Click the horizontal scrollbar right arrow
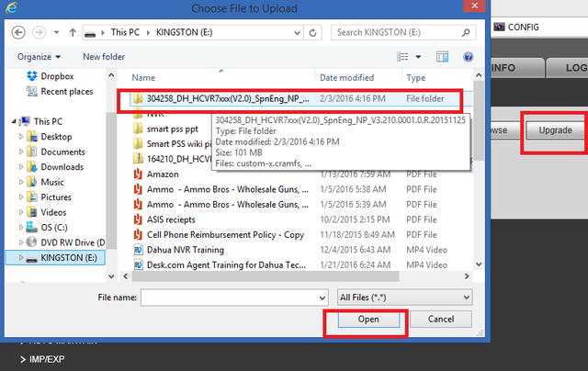Image resolution: width=588 pixels, height=371 pixels. [467, 276]
